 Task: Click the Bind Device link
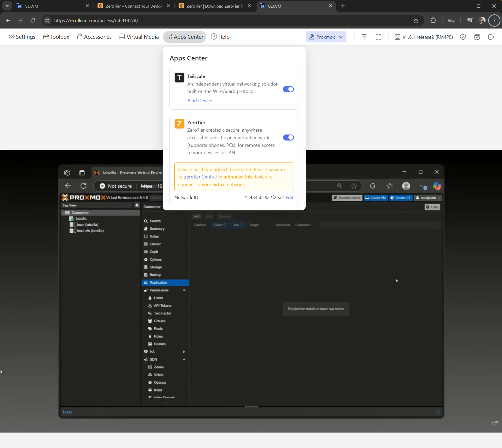(x=200, y=101)
